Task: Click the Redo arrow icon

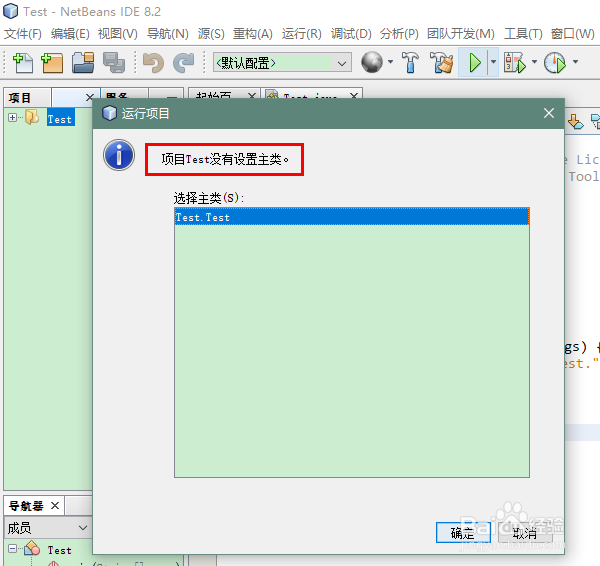Action: click(x=184, y=62)
